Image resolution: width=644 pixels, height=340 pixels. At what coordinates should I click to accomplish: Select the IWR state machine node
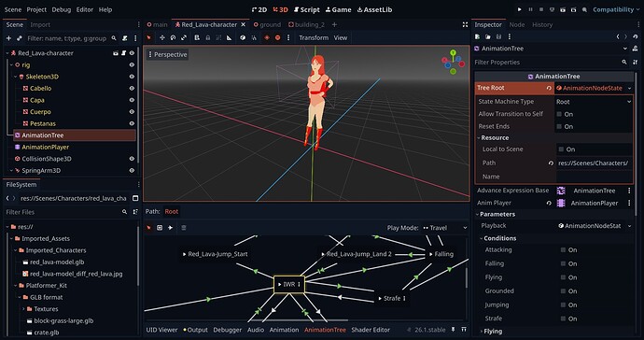pyautogui.click(x=289, y=285)
